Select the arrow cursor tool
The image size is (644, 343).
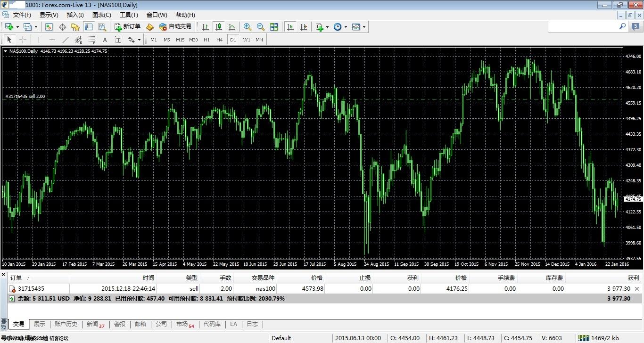[x=9, y=40]
